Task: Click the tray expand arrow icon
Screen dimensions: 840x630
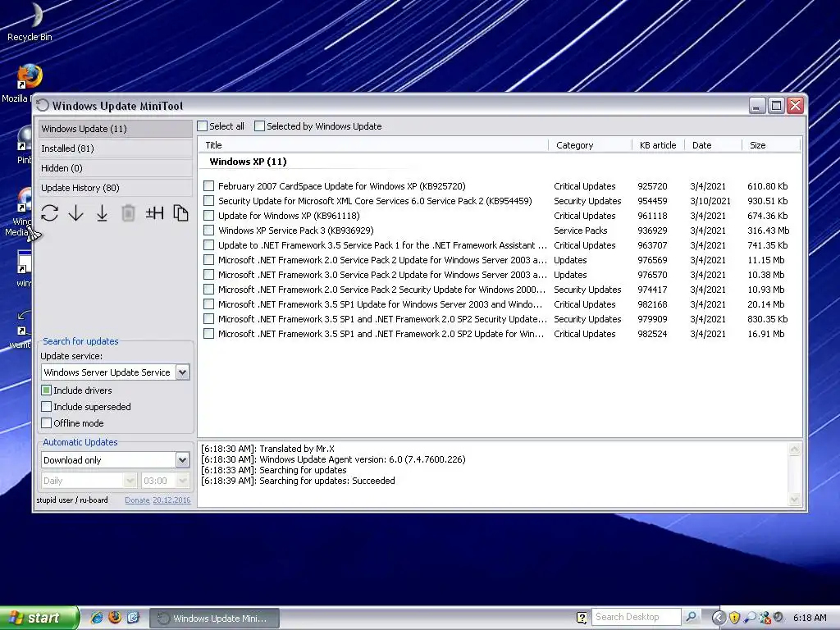Action: pyautogui.click(x=719, y=618)
